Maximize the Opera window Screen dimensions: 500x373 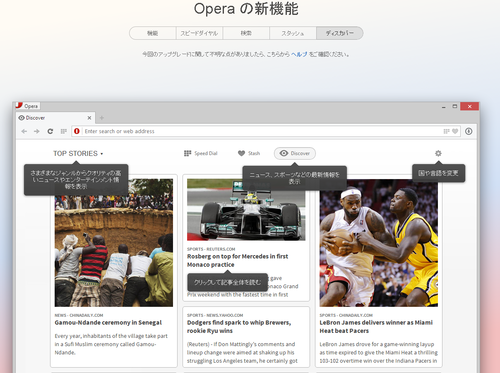(x=455, y=106)
